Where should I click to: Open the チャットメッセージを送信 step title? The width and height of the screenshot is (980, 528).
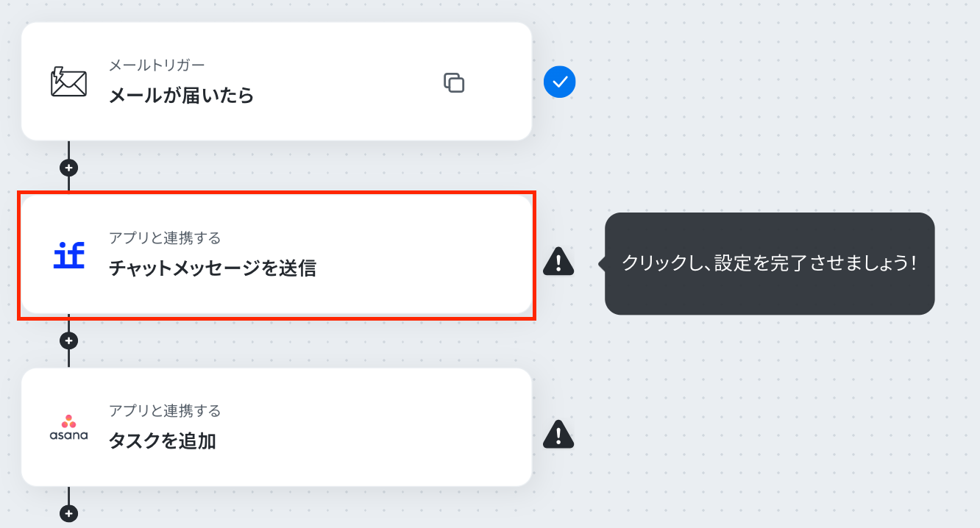pos(212,268)
